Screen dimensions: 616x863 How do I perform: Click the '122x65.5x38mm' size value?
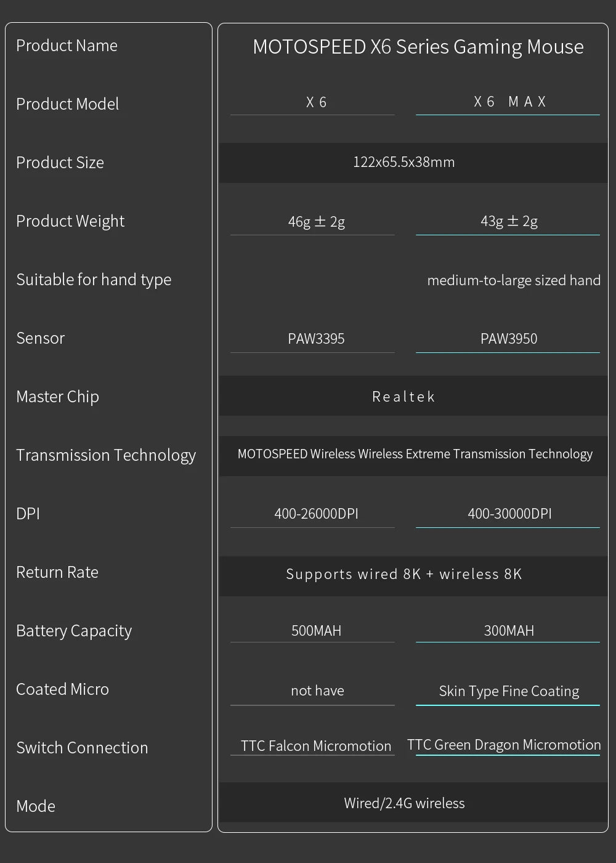403,162
